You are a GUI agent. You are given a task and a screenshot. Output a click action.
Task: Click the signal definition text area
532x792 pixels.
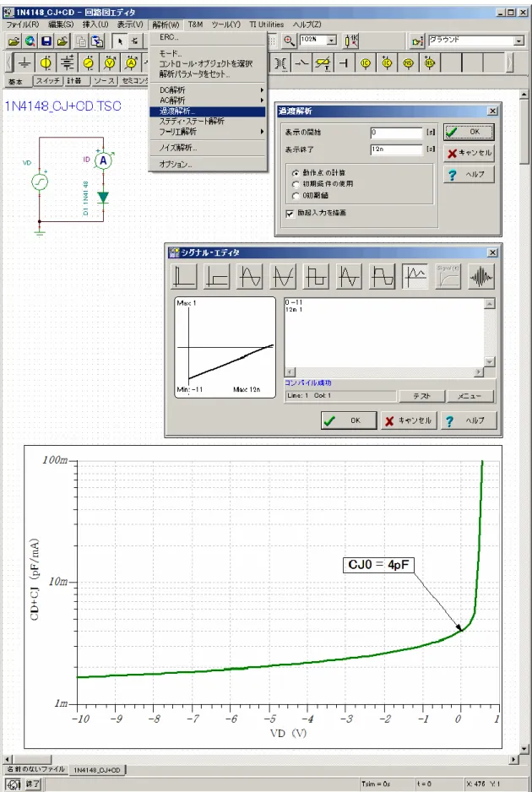[x=384, y=333]
